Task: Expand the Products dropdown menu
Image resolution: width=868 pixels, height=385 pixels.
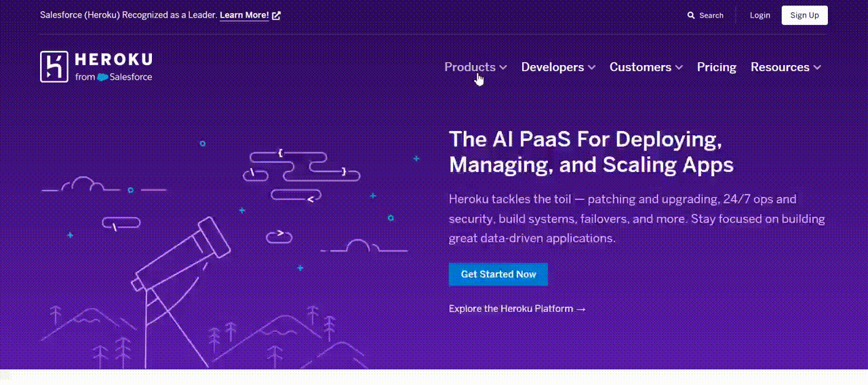Action: 475,67
